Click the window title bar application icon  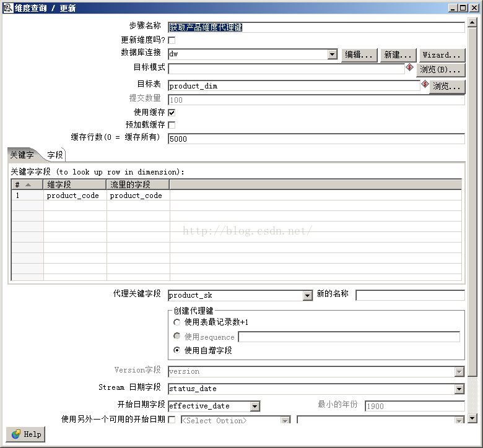tap(8, 7)
